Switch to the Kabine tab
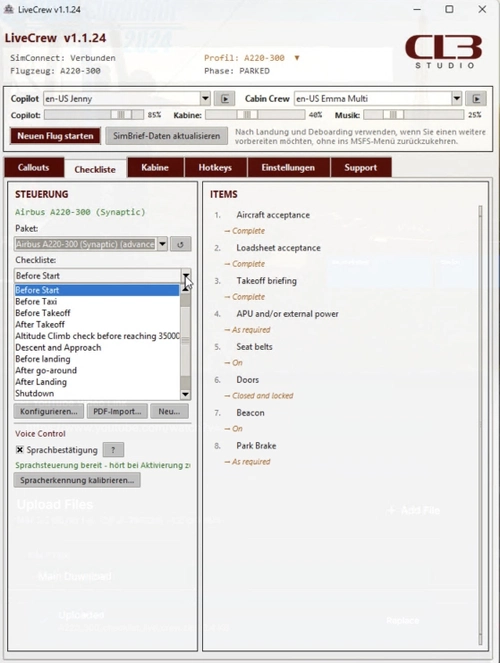Screen dimensions: 500x663 tap(155, 167)
